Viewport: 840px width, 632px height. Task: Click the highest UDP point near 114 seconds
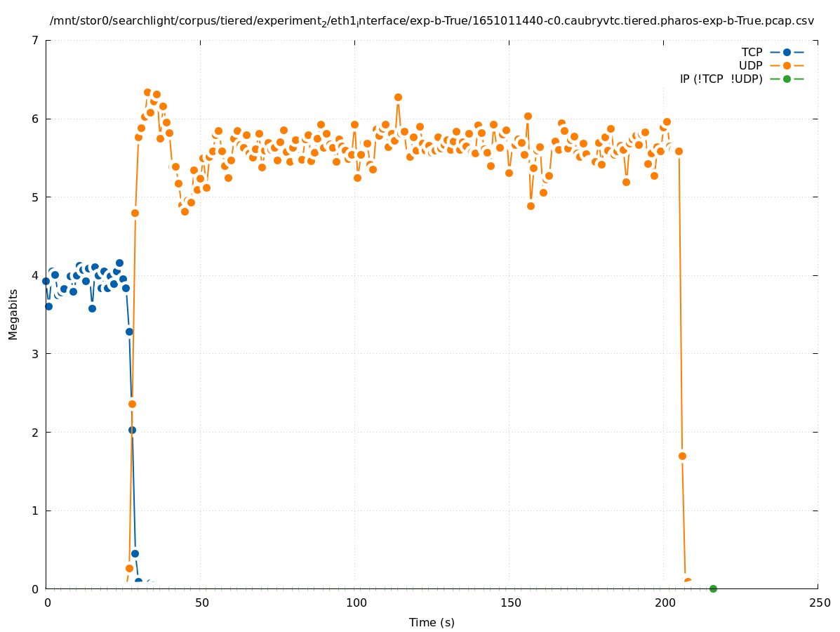coord(398,98)
